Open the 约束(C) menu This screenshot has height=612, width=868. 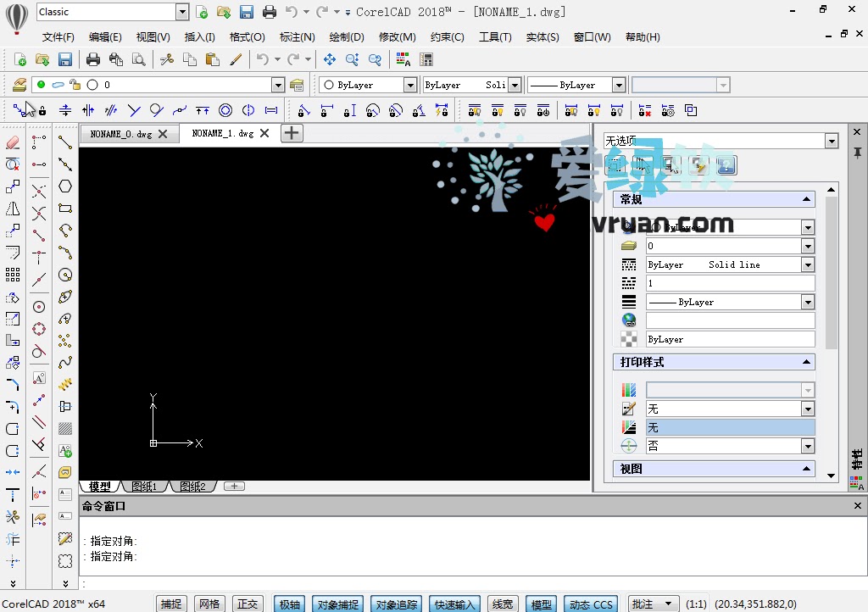448,37
